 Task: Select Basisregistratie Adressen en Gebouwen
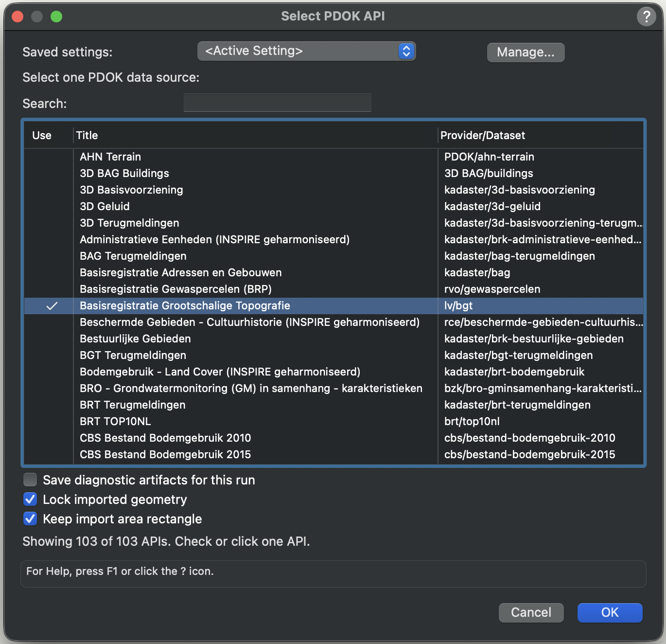pyautogui.click(x=333, y=272)
